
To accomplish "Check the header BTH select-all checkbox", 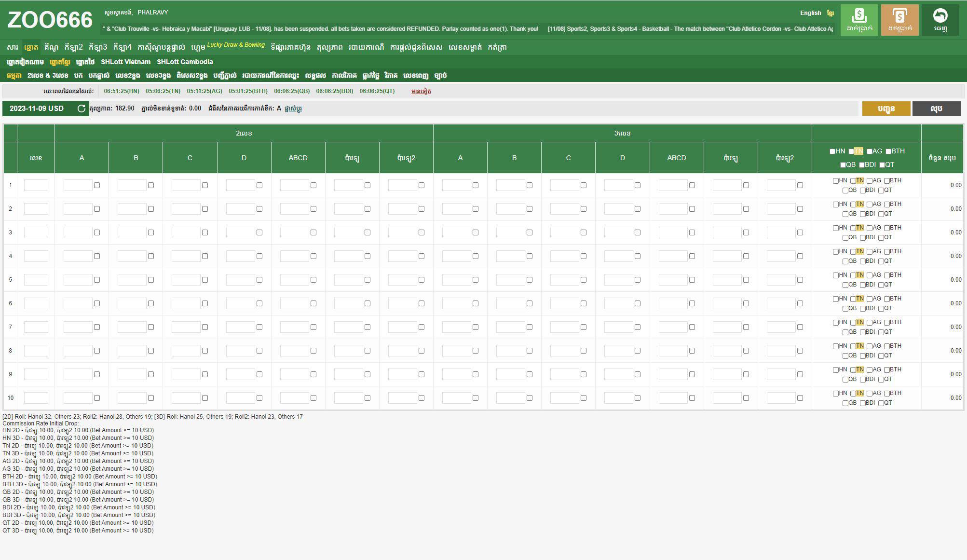I will click(x=888, y=151).
